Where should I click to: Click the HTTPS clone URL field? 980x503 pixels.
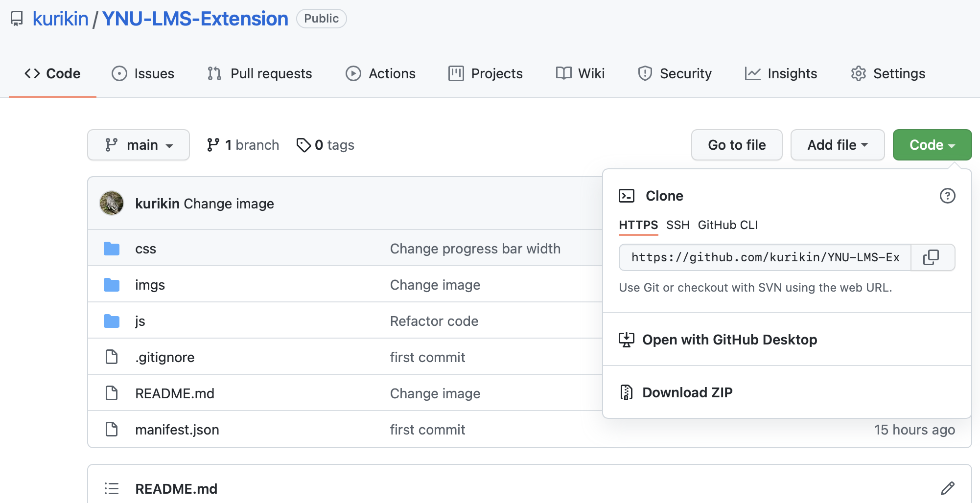(x=765, y=257)
